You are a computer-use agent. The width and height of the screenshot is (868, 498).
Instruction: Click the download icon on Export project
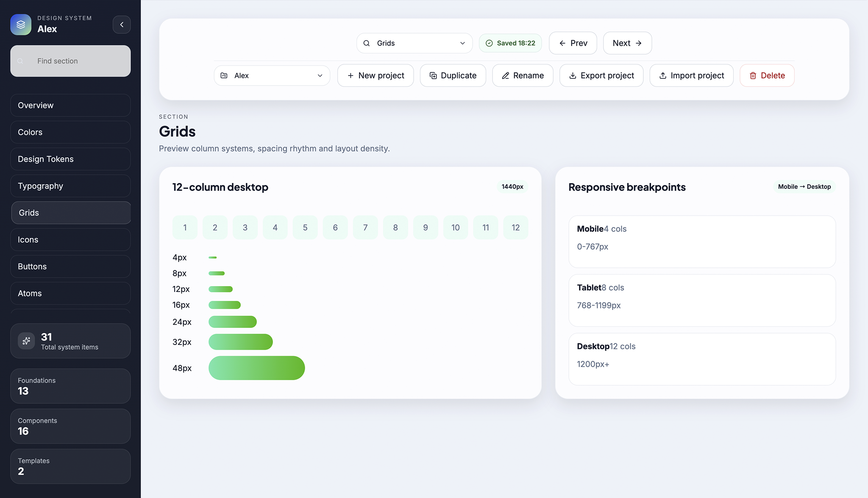tap(573, 75)
